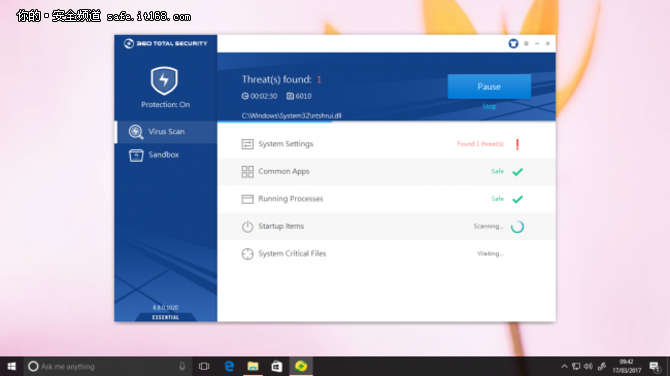Open the theme shirt icon in title bar
Viewport: 670px width, 376px height.
point(513,44)
